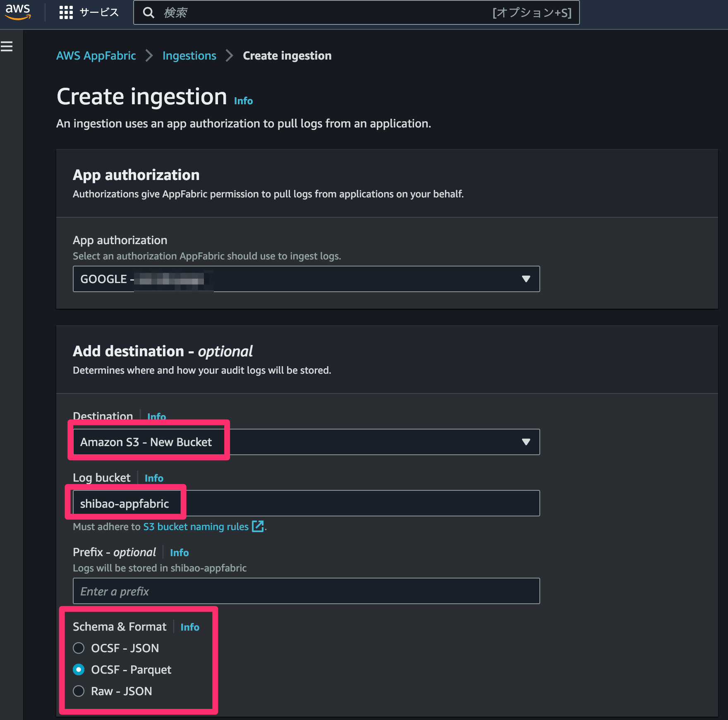Click the search magnifier icon
This screenshot has width=728, height=720.
point(148,13)
